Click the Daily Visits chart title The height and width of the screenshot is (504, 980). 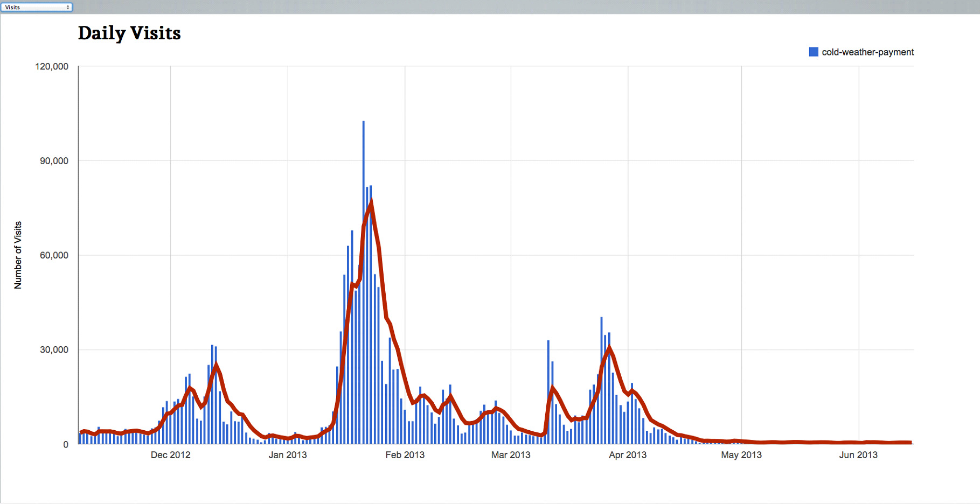click(x=129, y=33)
